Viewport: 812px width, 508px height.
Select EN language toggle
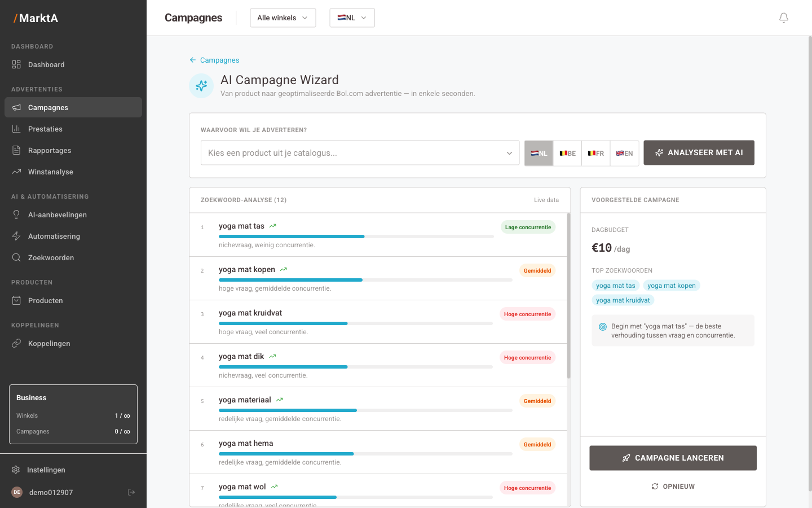[x=624, y=153]
